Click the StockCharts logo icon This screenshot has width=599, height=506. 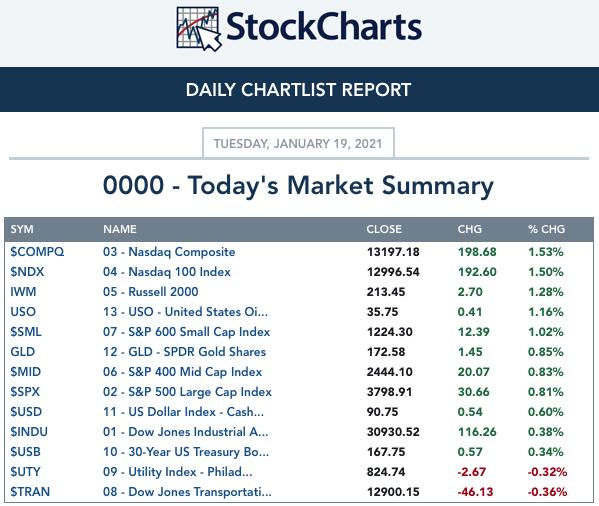199,29
